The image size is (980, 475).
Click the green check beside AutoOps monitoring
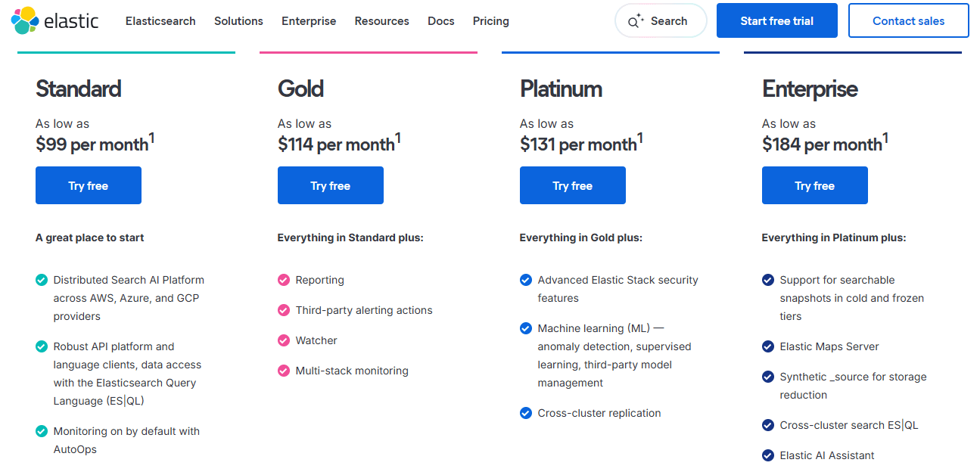click(x=41, y=431)
